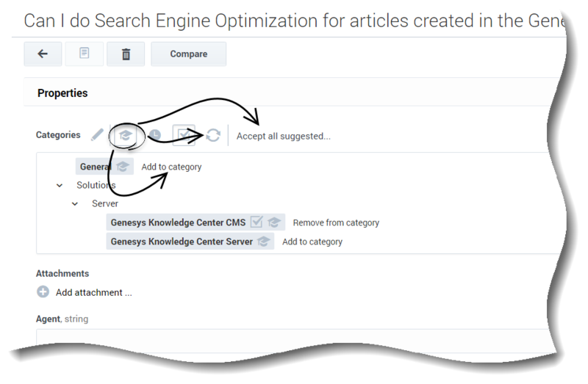
Task: Click the pencil edit categories icon
Action: [x=97, y=135]
